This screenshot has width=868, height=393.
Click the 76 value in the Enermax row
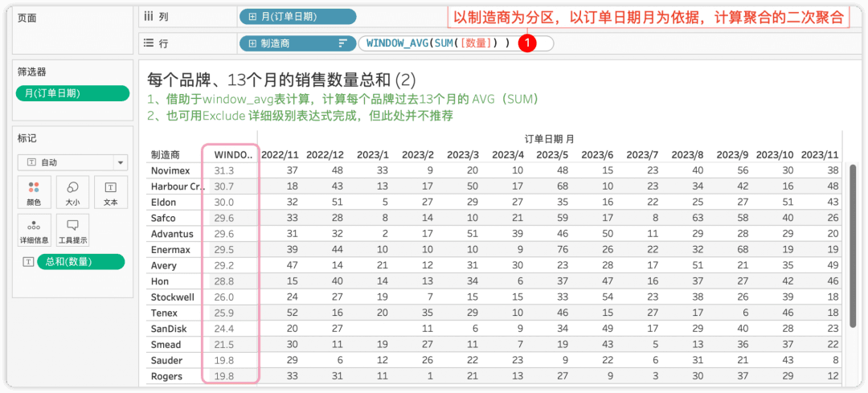coord(563,250)
